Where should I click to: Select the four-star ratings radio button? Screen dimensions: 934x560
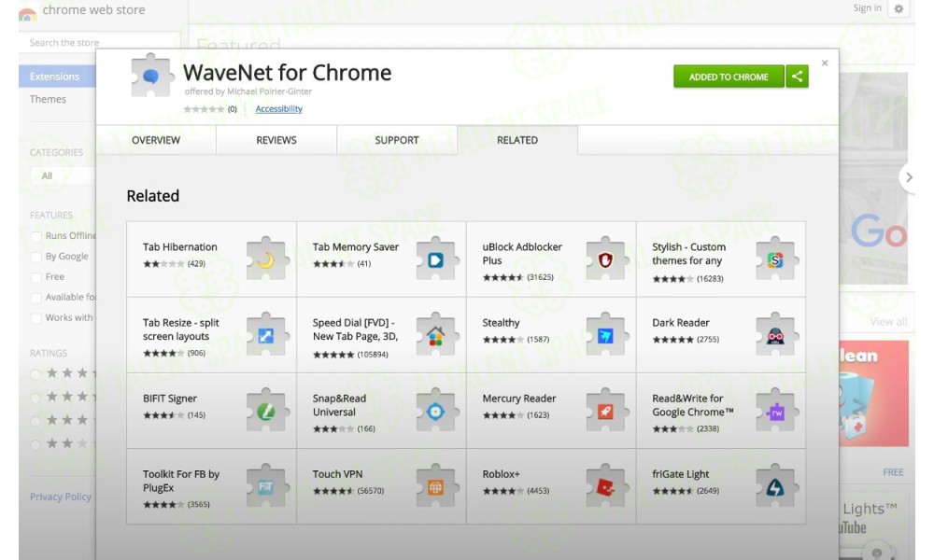coord(35,397)
